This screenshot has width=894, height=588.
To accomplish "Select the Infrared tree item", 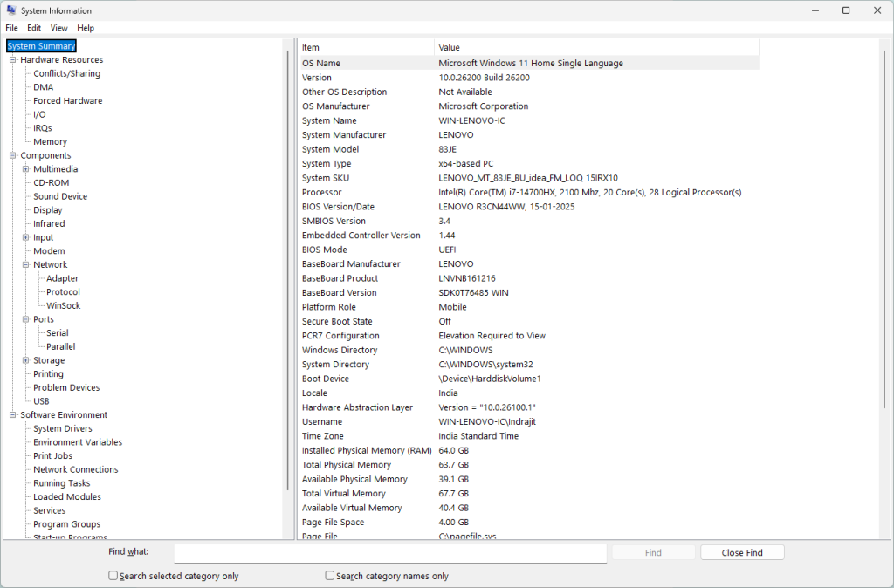I will coord(49,224).
